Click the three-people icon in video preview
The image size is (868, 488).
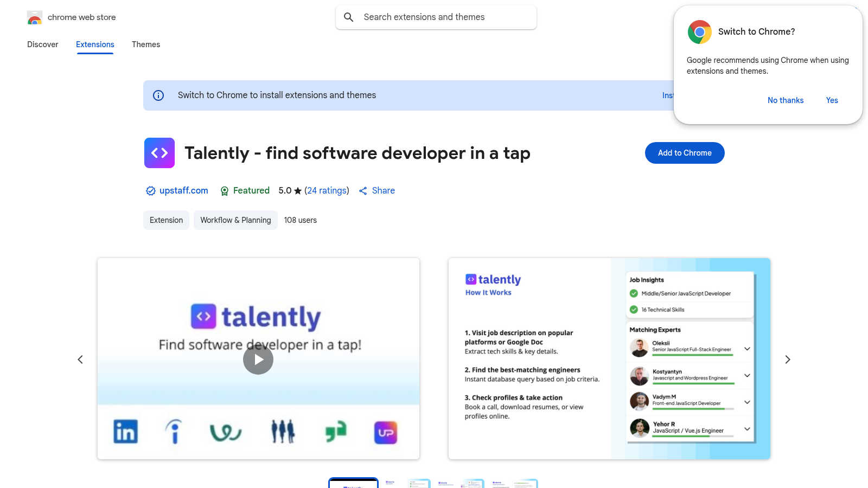[283, 432]
